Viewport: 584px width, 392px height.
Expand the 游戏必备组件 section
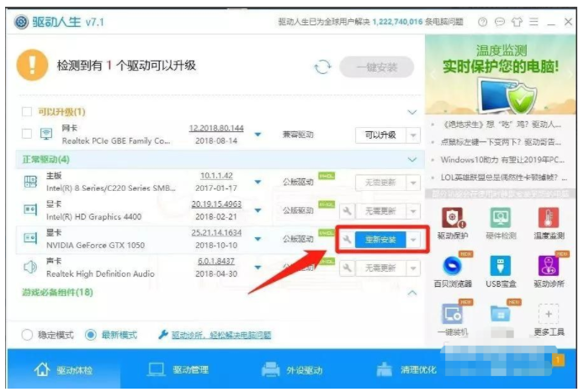[x=412, y=292]
